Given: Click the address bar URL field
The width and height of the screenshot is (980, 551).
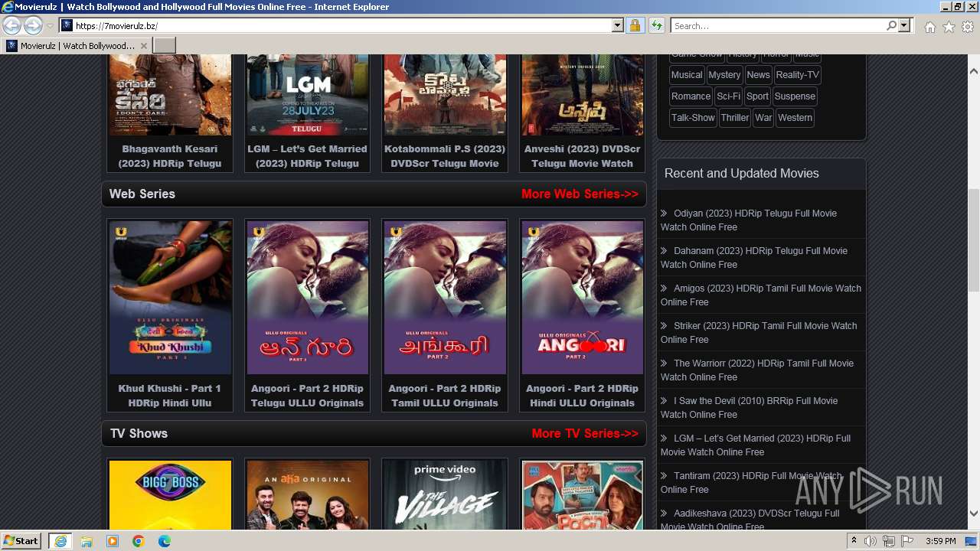Looking at the screenshot, I should point(343,26).
